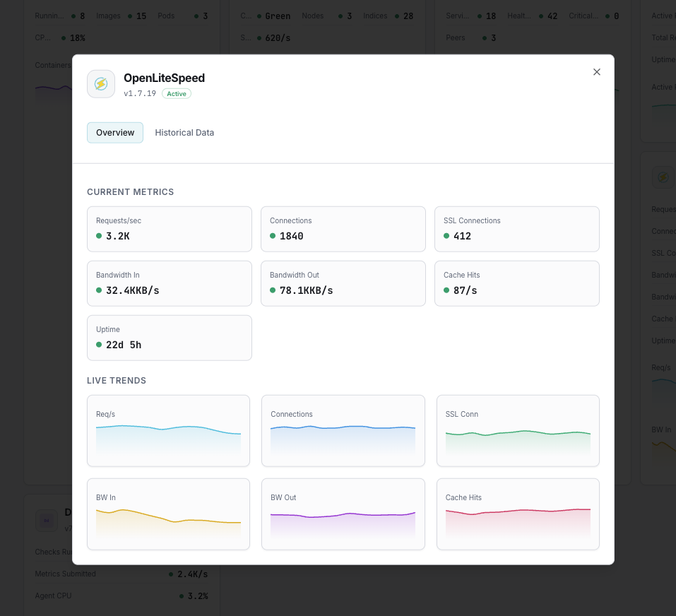
Task: Select the Connections metric card showing 1840
Action: [343, 229]
